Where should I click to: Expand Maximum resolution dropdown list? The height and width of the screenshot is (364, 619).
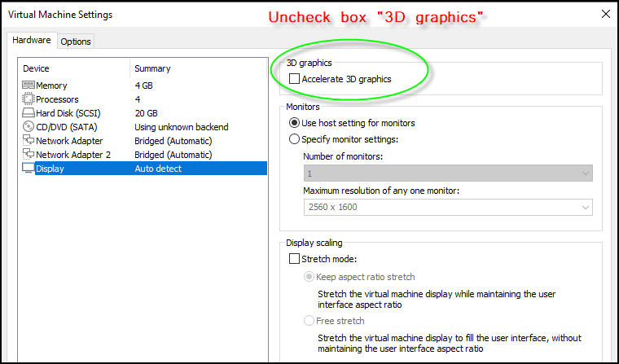(x=447, y=208)
